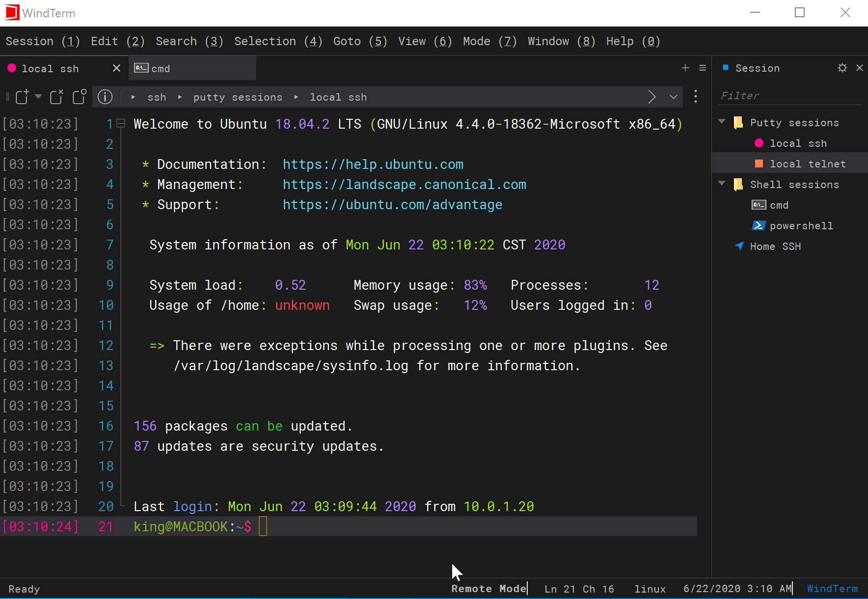868x599 pixels.
Task: Click the 6/22/2020 3:10 AM status entry
Action: tap(737, 589)
